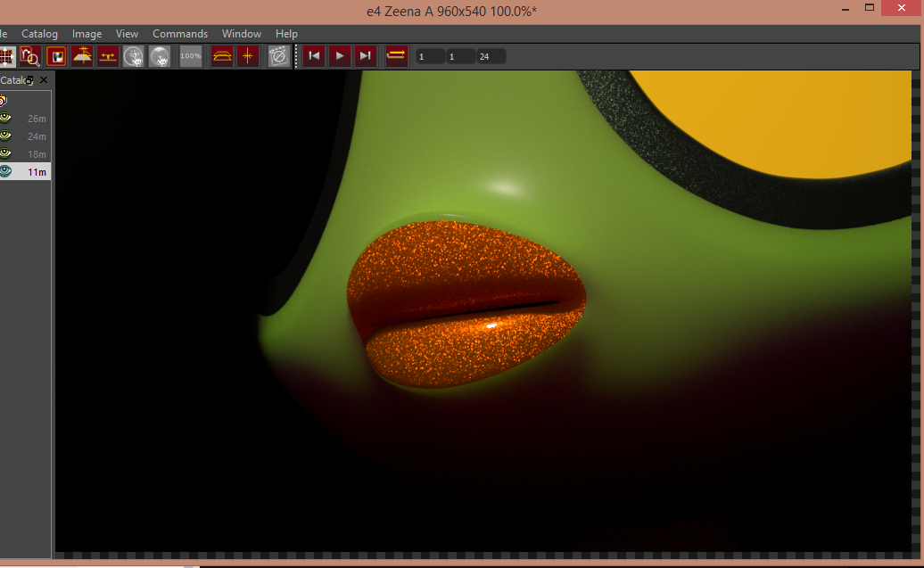Float the Catalog panel with undock icon
The image size is (924, 568).
click(x=29, y=80)
